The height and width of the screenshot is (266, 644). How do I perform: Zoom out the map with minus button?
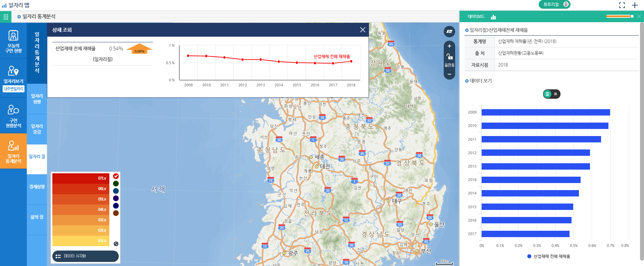click(x=449, y=74)
